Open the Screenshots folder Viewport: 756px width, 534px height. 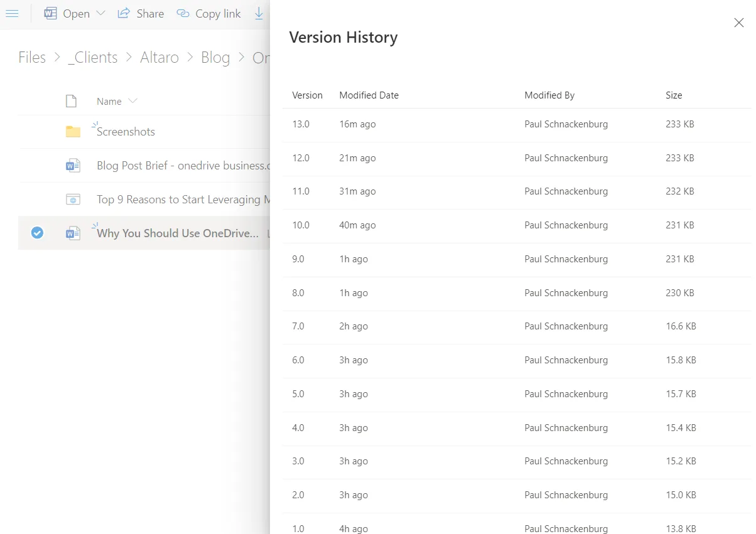coord(126,132)
